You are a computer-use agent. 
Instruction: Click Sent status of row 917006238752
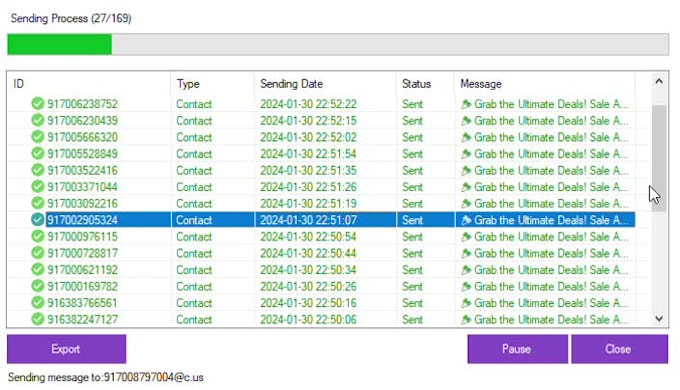pyautogui.click(x=412, y=104)
